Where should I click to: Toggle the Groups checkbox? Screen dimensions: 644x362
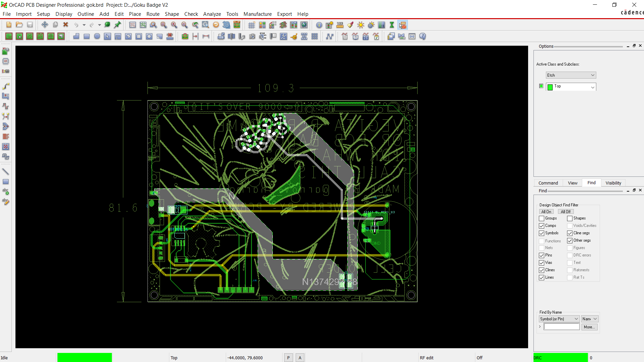542,218
